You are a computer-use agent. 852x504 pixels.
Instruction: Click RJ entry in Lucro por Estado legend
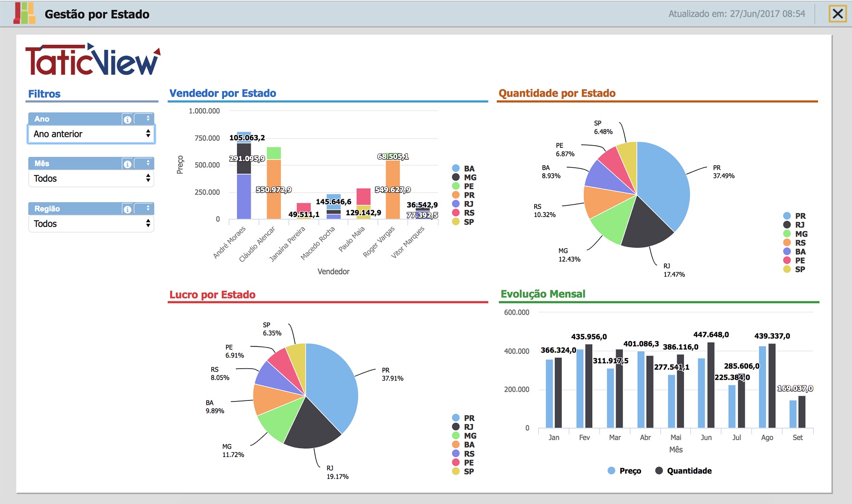click(x=463, y=427)
